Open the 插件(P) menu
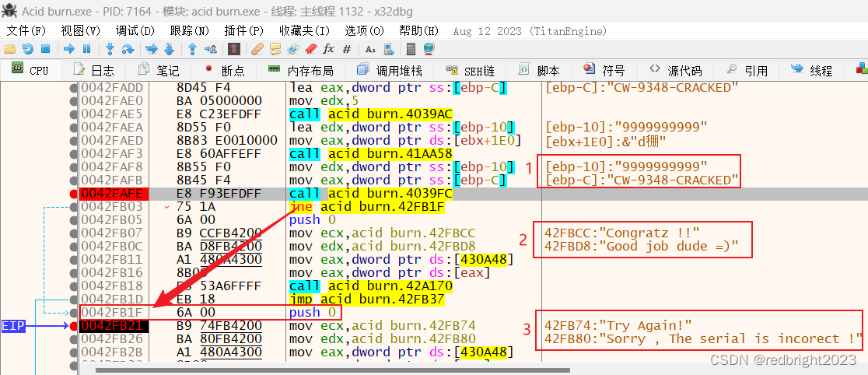 pos(244,30)
